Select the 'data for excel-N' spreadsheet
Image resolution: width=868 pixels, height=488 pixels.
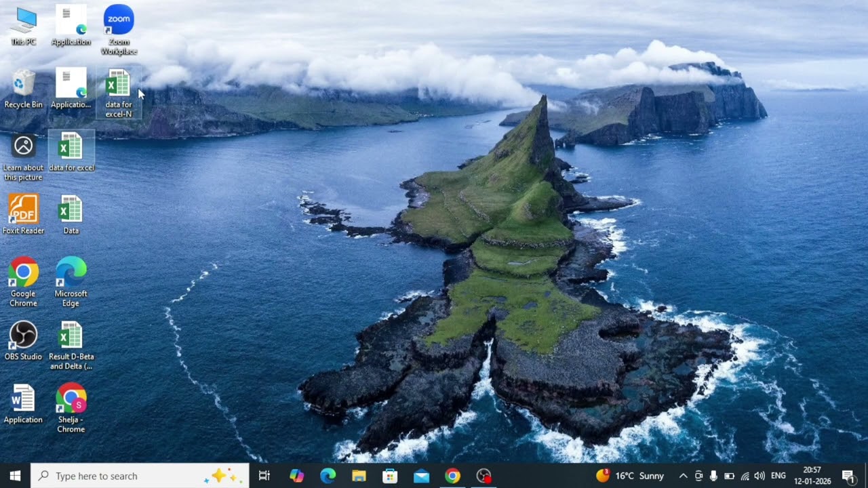tap(119, 94)
